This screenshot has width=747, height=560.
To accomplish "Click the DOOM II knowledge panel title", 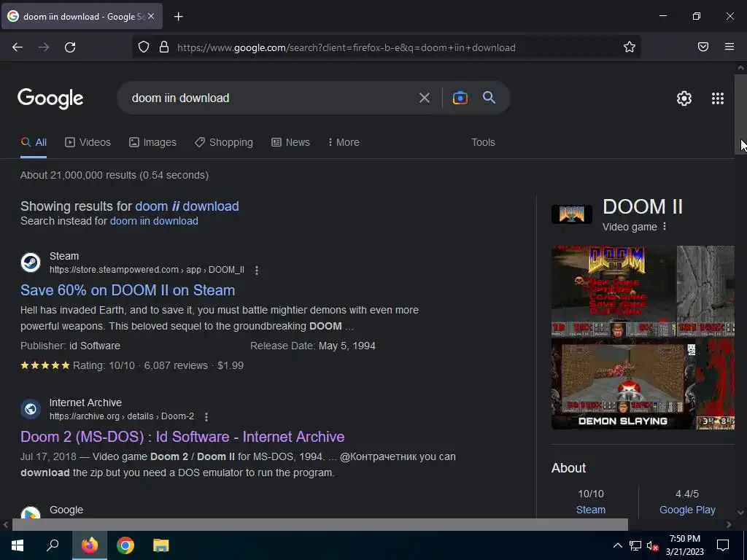I will [643, 206].
